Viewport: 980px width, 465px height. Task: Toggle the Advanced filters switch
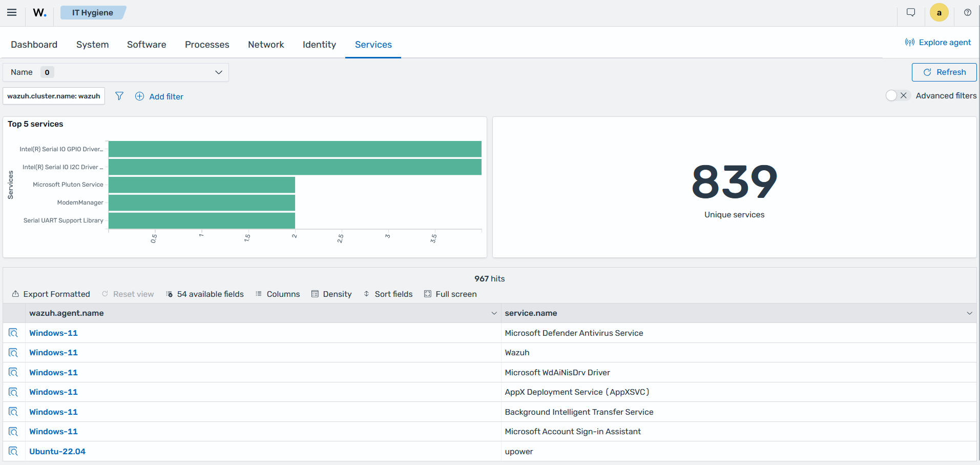[898, 96]
